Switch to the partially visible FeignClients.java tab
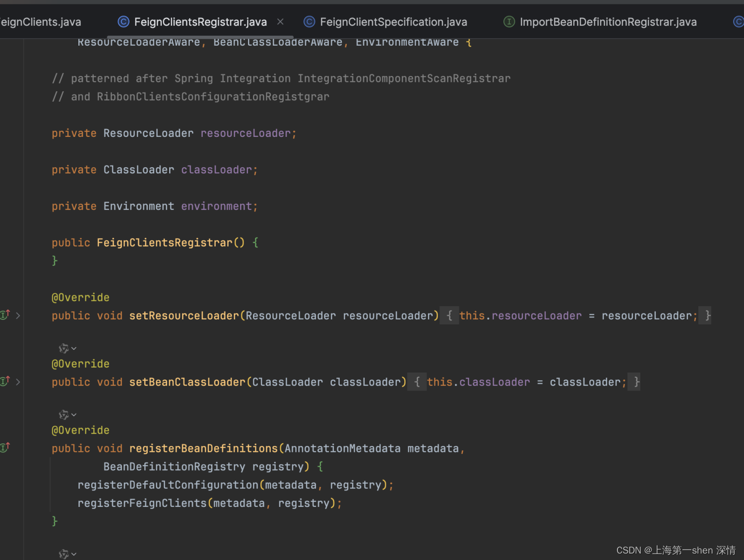The height and width of the screenshot is (560, 744). pyautogui.click(x=40, y=22)
